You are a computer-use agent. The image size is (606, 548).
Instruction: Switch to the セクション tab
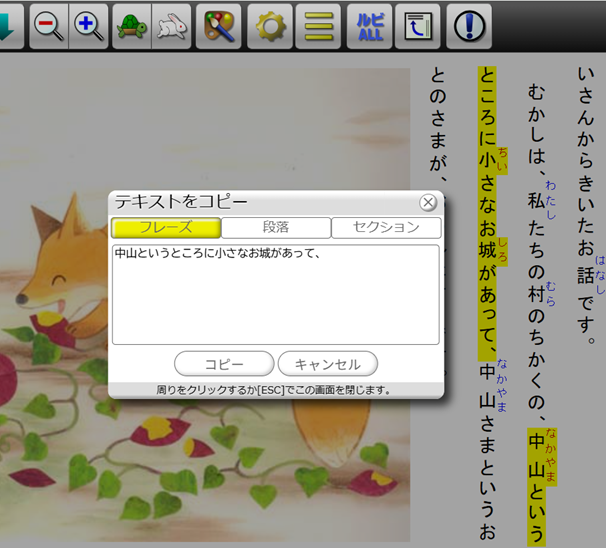point(386,227)
